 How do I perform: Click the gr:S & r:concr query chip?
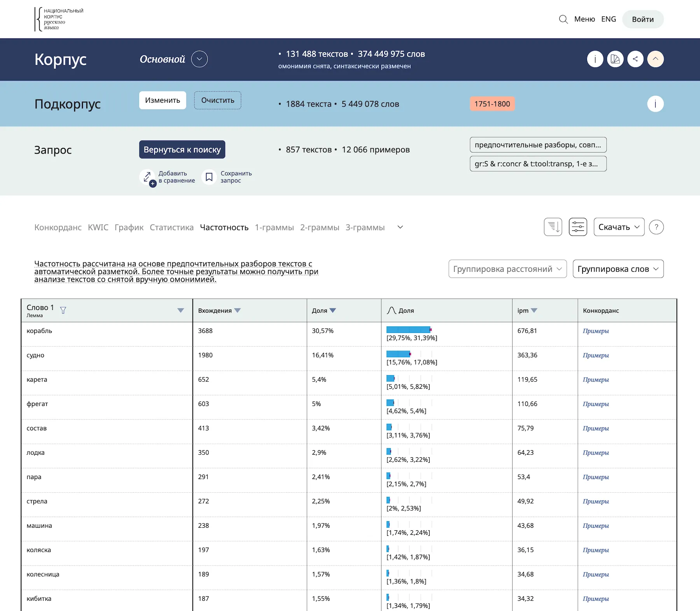click(538, 164)
